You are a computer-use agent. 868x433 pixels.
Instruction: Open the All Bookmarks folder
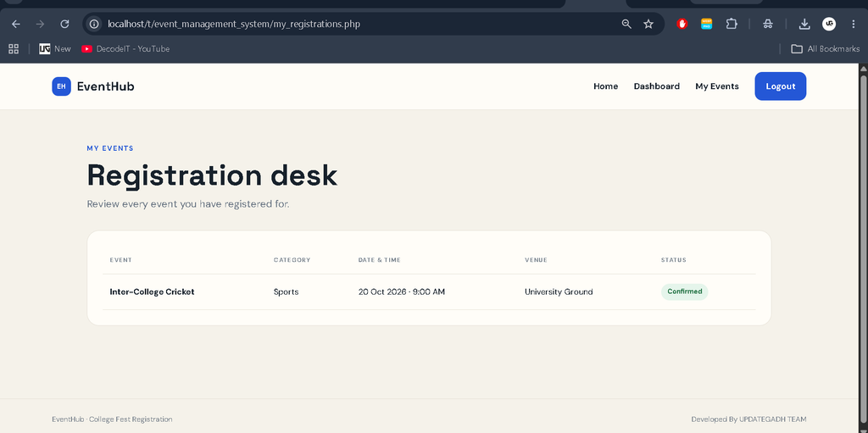coord(826,49)
